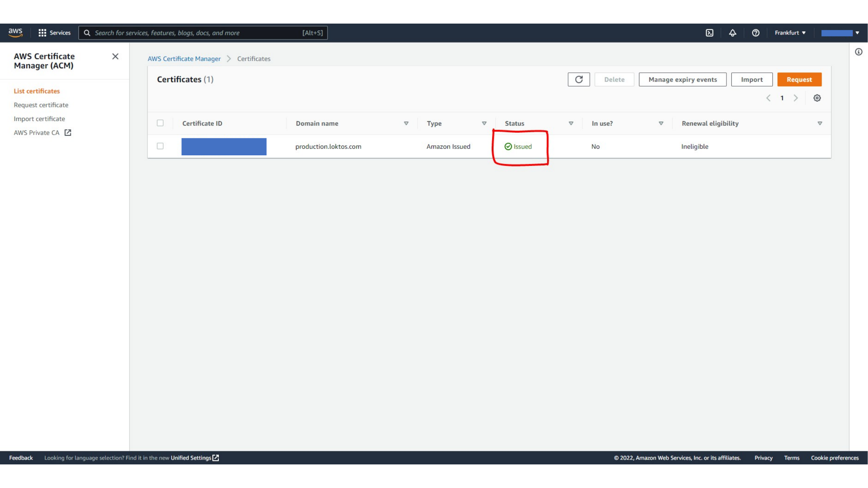Viewport: 868px width, 488px height.
Task: Click the orange Request button
Action: coord(799,80)
